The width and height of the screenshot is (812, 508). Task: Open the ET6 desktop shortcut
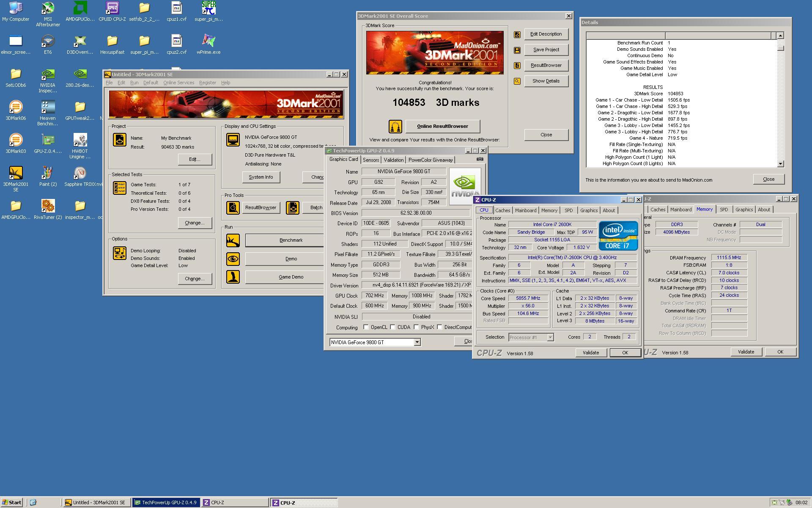click(x=48, y=44)
